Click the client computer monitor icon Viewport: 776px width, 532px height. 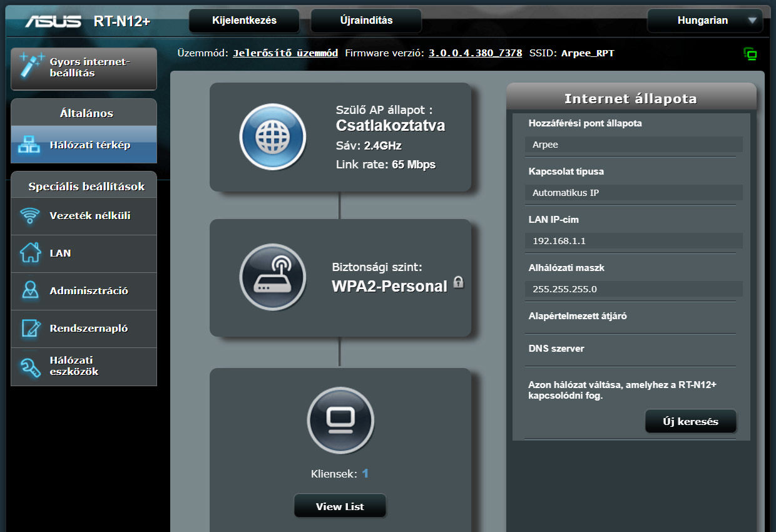(x=340, y=420)
